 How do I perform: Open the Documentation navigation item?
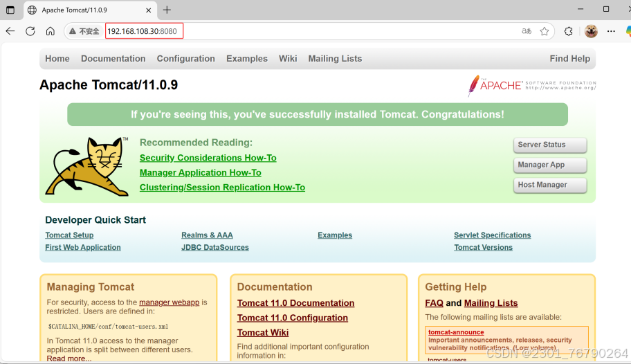pyautogui.click(x=113, y=59)
